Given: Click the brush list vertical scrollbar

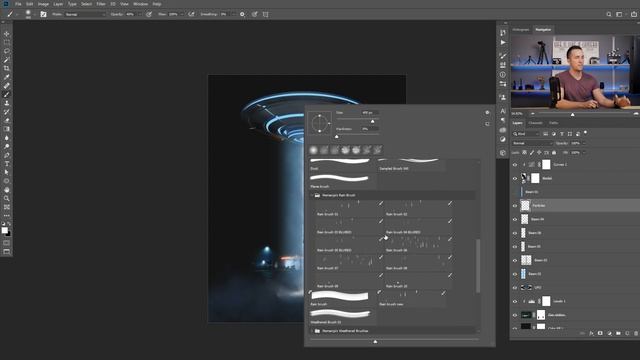Looking at the screenshot, I should (x=478, y=266).
